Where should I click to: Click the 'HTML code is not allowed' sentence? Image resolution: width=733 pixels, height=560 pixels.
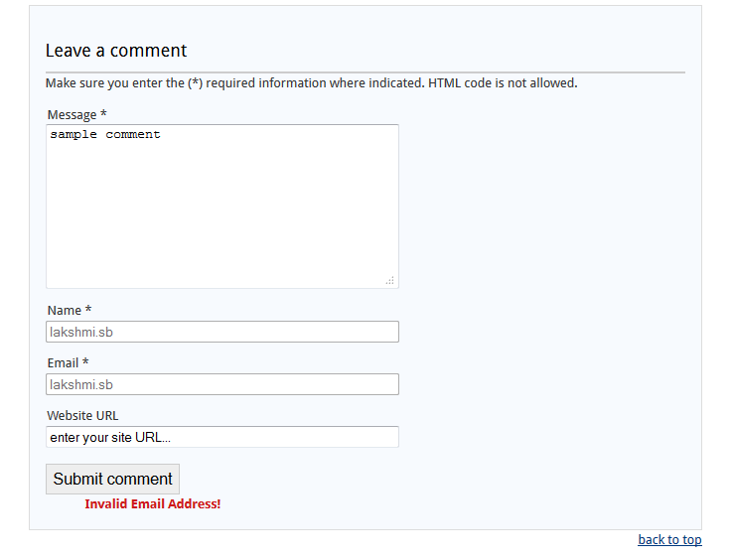(503, 83)
